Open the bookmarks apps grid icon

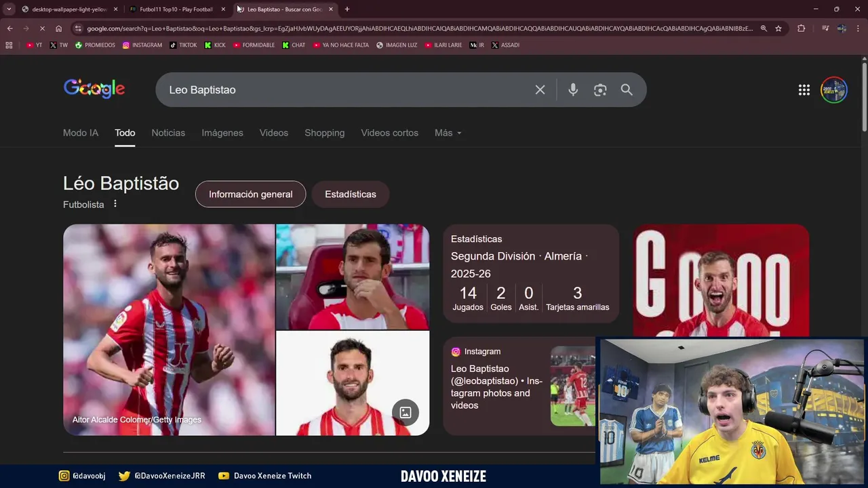click(9, 45)
